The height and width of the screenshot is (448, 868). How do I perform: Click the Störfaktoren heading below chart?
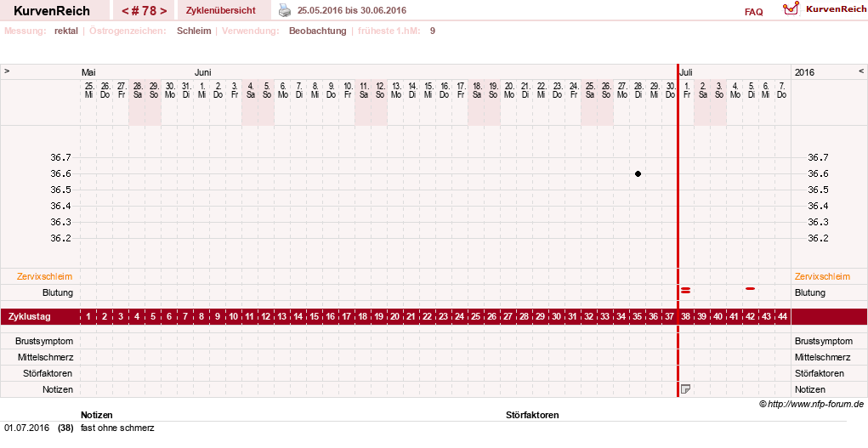(532, 415)
